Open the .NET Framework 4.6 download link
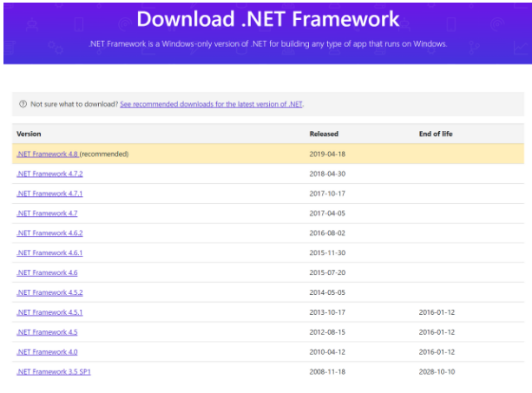This screenshot has height=393, width=532. point(47,272)
